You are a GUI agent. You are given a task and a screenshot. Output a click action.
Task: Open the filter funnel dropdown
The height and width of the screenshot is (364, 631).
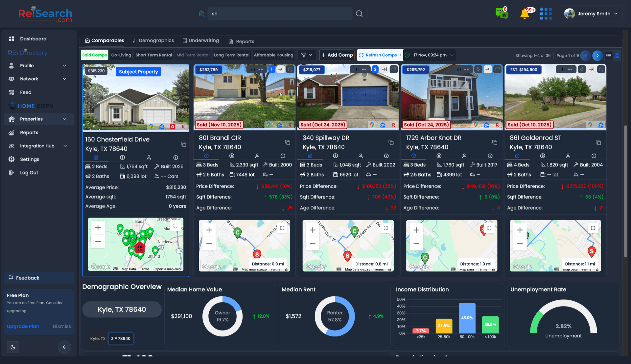tap(307, 55)
